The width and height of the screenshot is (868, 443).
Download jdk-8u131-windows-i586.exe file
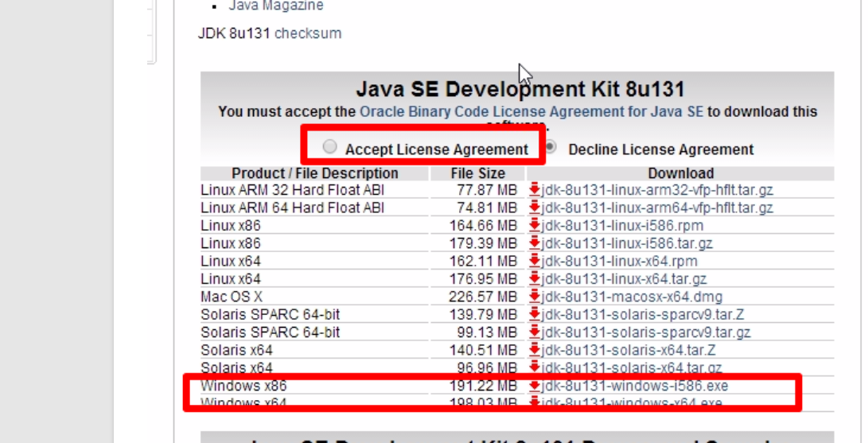click(x=634, y=386)
